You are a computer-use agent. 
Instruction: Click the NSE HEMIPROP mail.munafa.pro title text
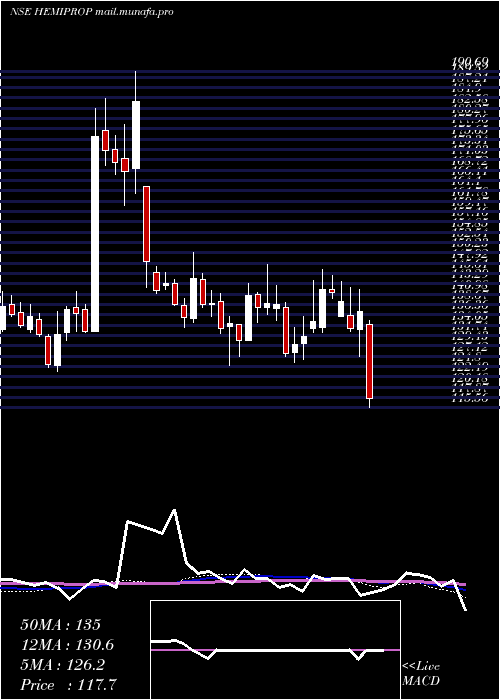92,12
